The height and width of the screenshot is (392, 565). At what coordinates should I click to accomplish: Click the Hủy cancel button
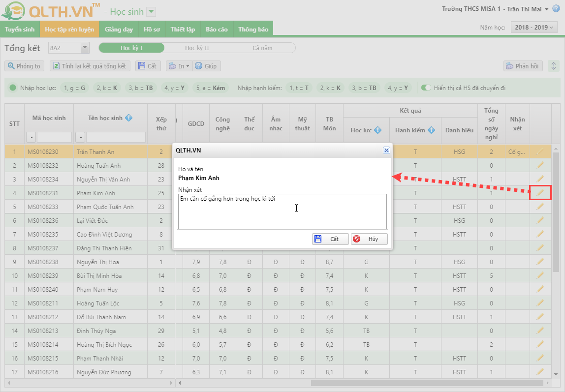pyautogui.click(x=369, y=239)
